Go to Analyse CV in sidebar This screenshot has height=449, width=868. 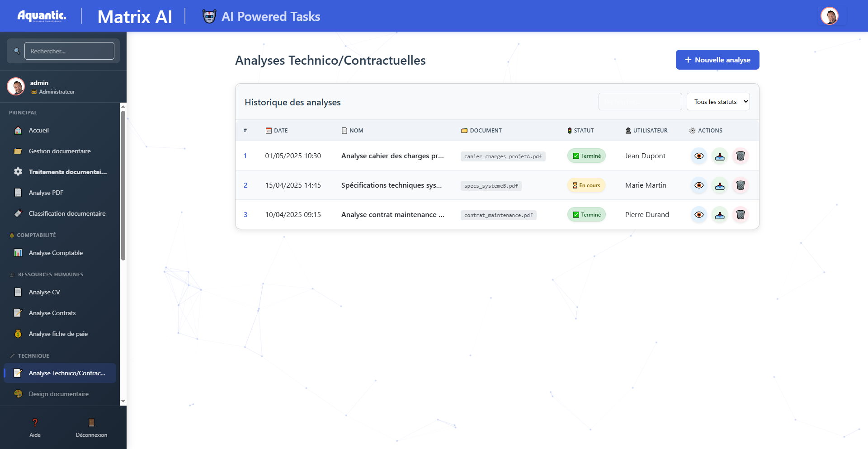pos(44,292)
